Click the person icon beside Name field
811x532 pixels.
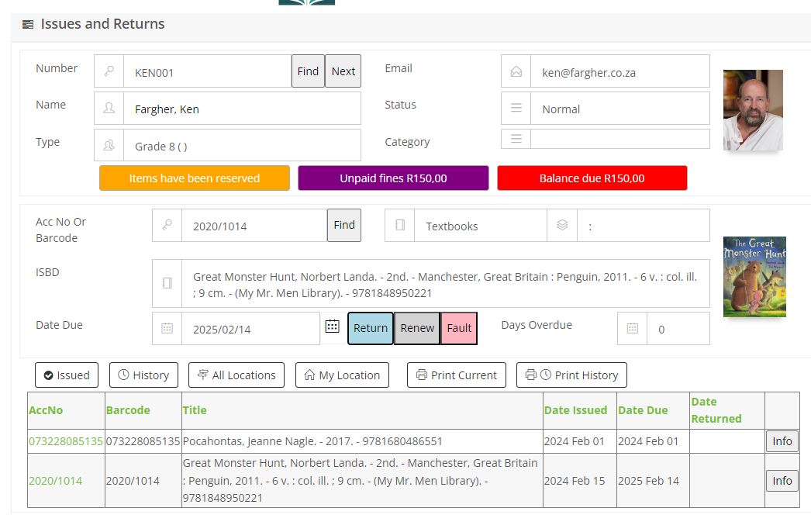tap(109, 109)
